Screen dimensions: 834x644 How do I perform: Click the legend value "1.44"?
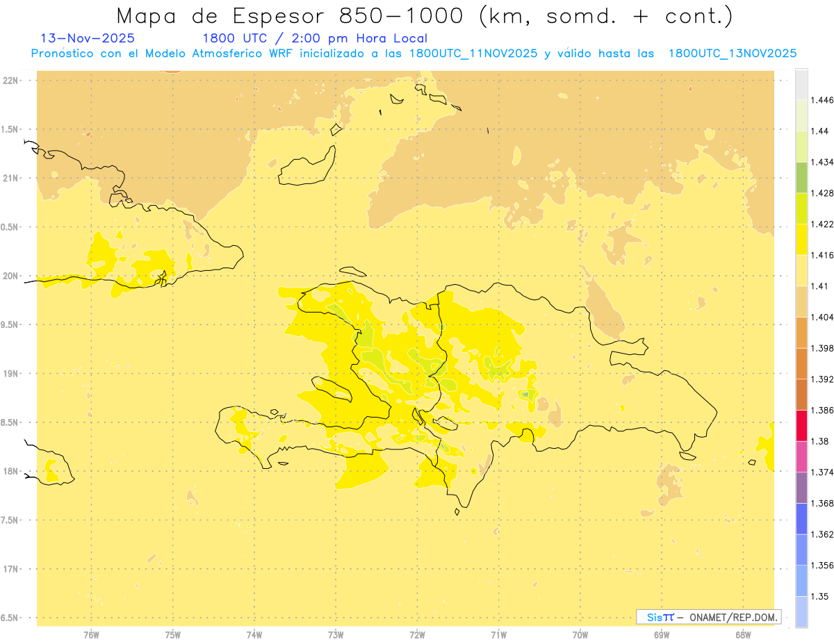819,131
